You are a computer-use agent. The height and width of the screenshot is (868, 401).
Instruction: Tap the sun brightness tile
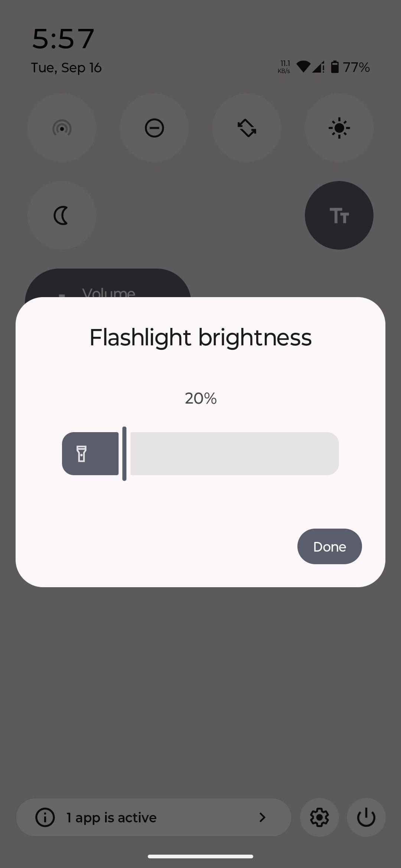pyautogui.click(x=339, y=128)
